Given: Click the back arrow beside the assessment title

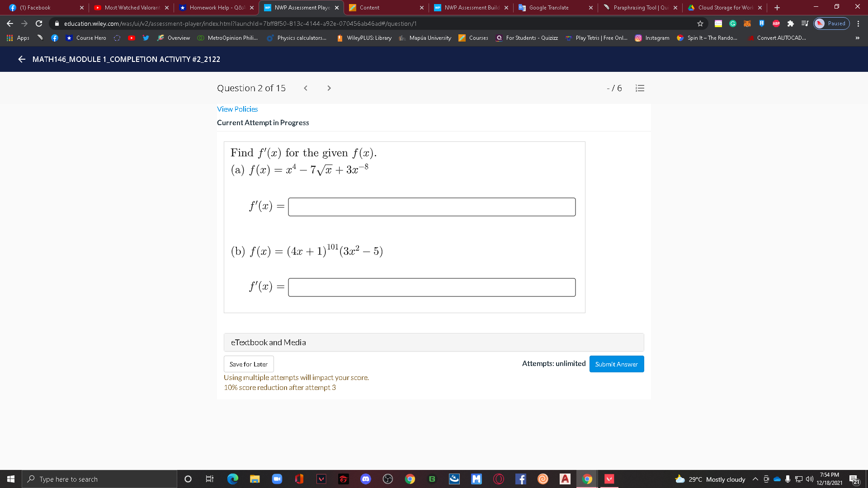Looking at the screenshot, I should [x=21, y=59].
